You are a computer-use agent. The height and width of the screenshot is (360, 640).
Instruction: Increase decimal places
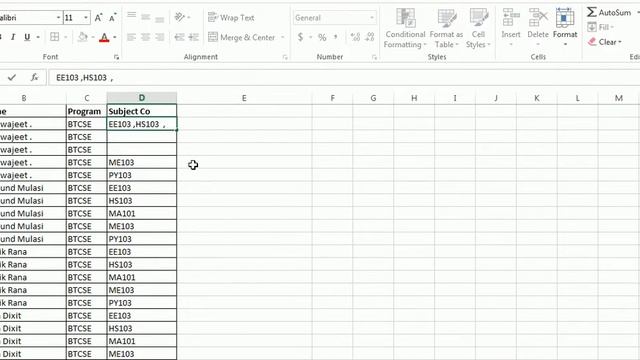pos(355,37)
